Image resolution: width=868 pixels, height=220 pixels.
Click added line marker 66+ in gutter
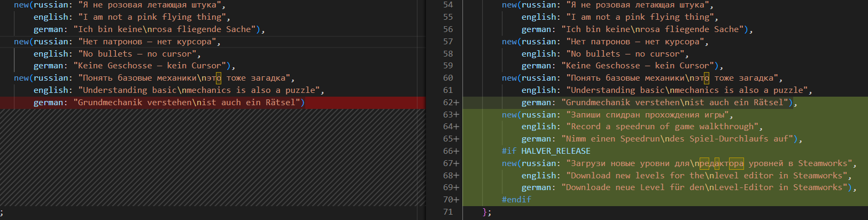(x=451, y=151)
